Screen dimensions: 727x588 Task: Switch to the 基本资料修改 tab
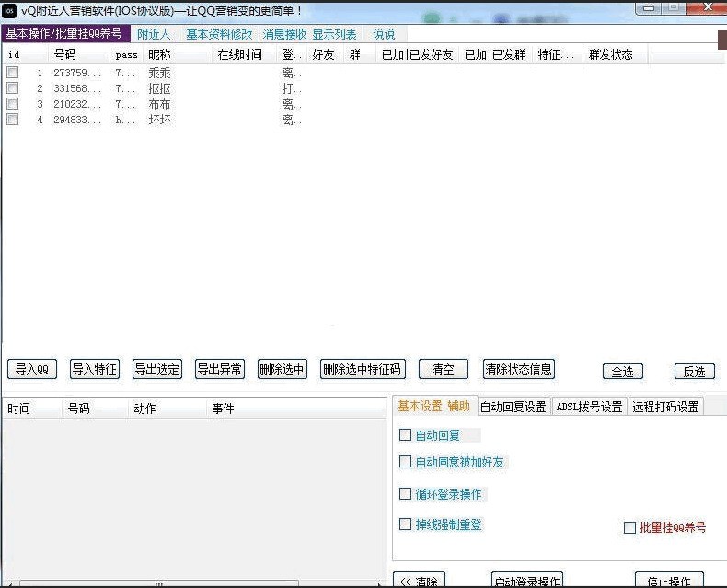click(x=219, y=34)
